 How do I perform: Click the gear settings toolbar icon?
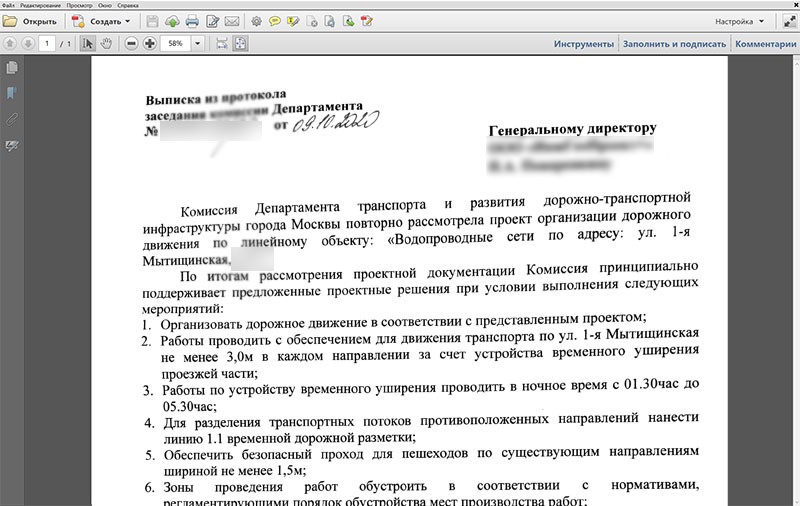(256, 21)
